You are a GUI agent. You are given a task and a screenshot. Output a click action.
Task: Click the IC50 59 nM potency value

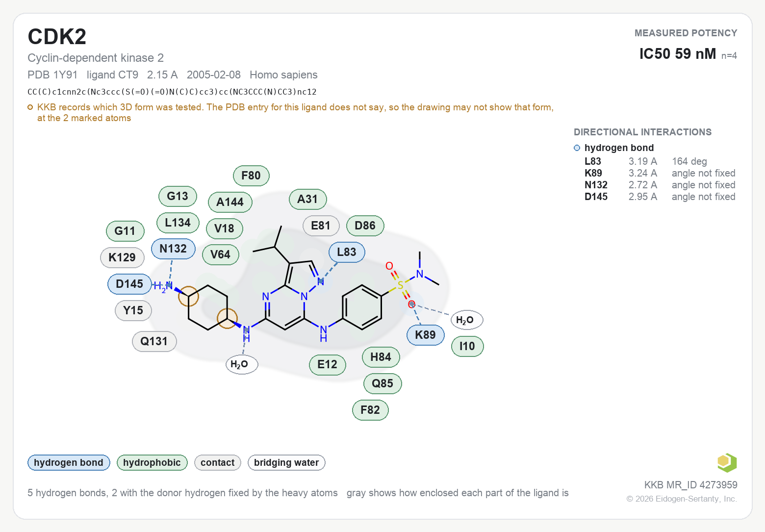click(678, 53)
